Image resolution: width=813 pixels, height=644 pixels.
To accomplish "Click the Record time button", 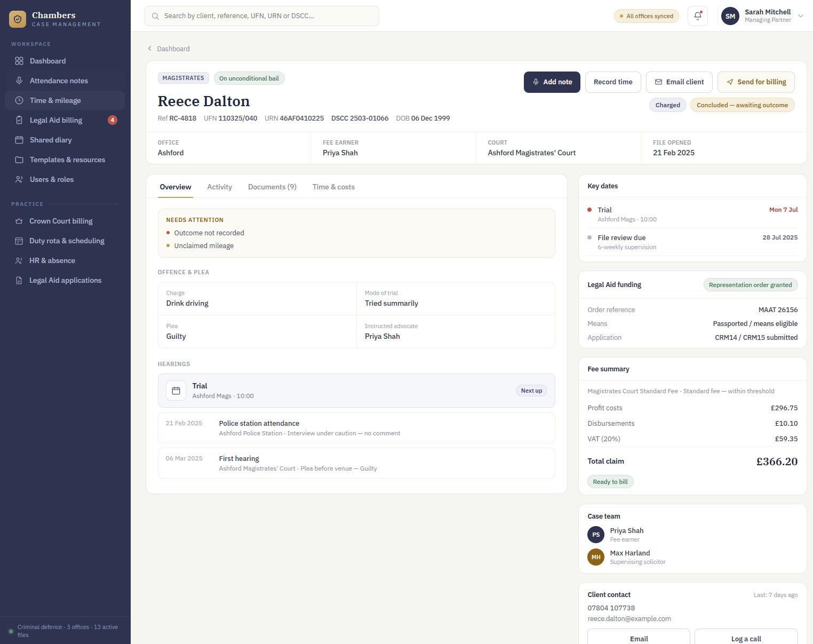I will [x=613, y=82].
